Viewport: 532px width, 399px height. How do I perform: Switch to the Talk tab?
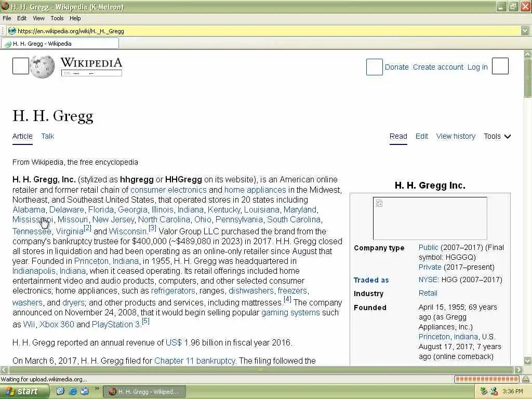[x=47, y=136]
